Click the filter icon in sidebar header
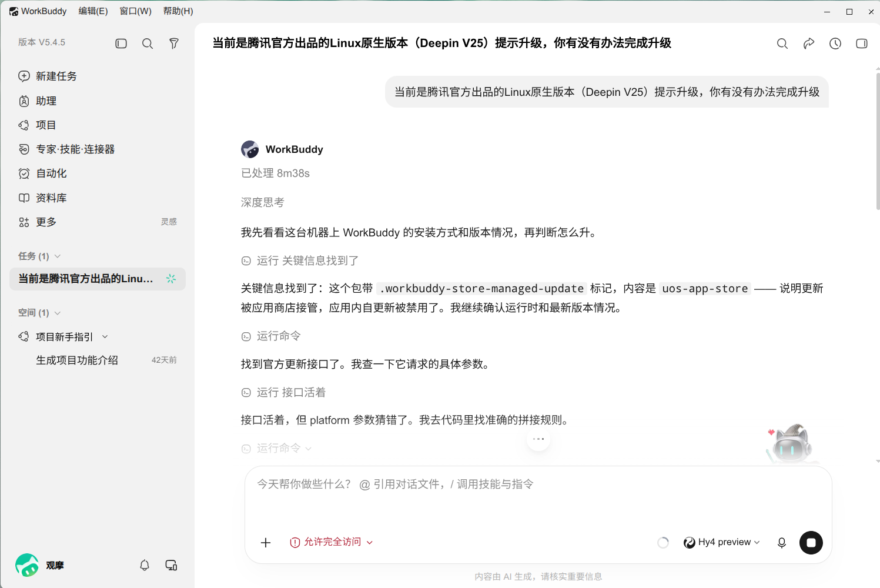 pyautogui.click(x=174, y=44)
